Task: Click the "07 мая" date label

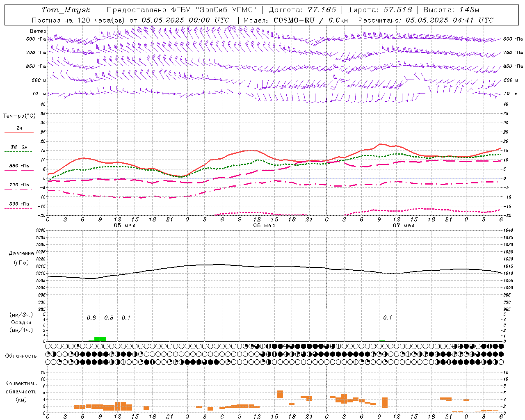Action: pyautogui.click(x=403, y=226)
